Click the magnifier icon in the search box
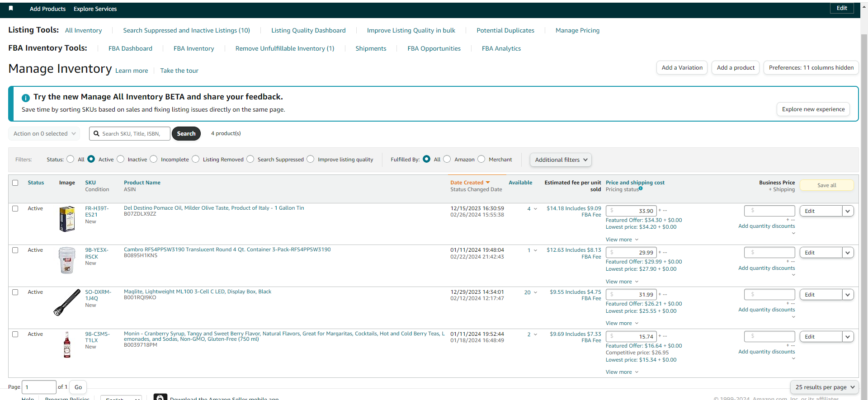Image resolution: width=868 pixels, height=400 pixels. click(96, 133)
